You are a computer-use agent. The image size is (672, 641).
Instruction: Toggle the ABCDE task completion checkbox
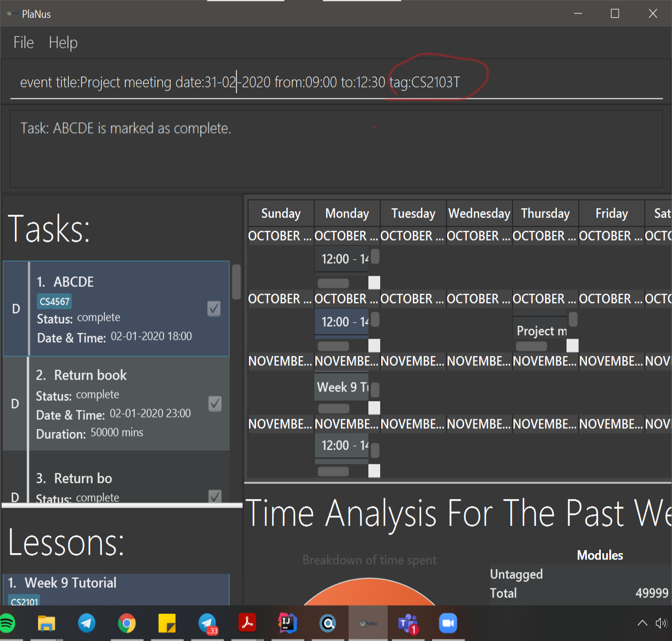click(214, 308)
